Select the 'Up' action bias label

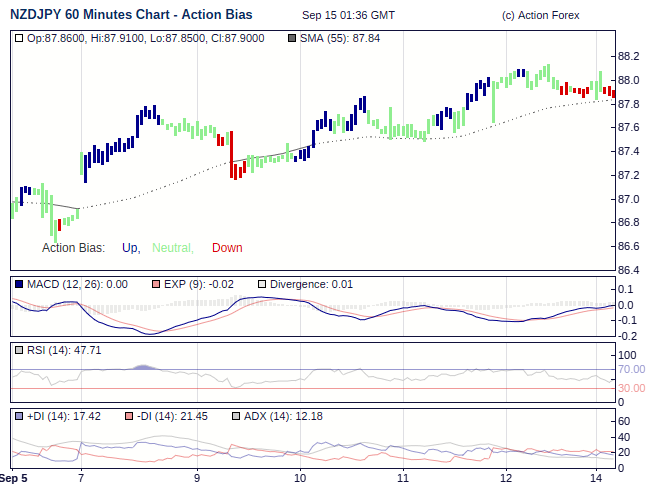130,248
